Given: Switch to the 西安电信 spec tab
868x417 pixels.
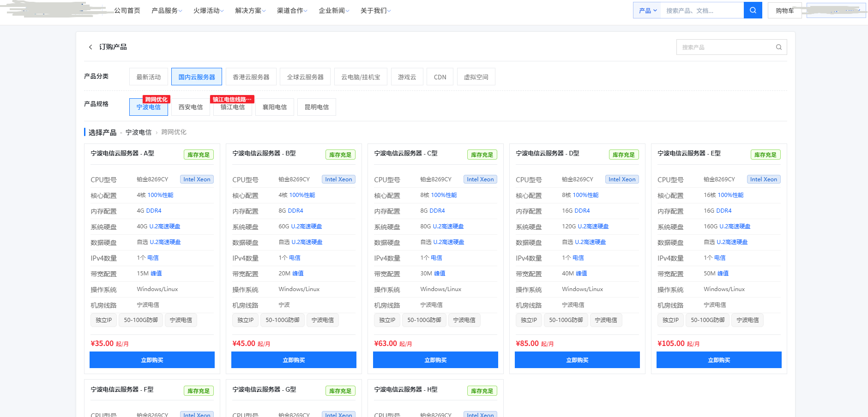Looking at the screenshot, I should click(x=191, y=107).
